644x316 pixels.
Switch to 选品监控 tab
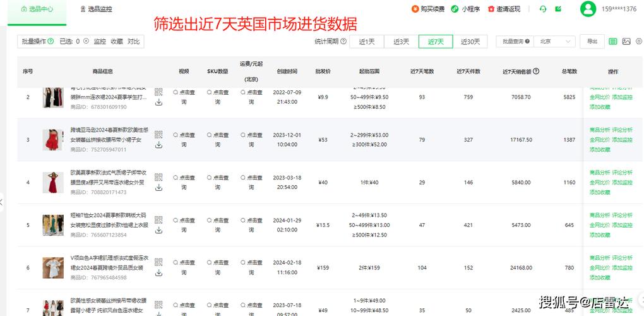(96, 9)
